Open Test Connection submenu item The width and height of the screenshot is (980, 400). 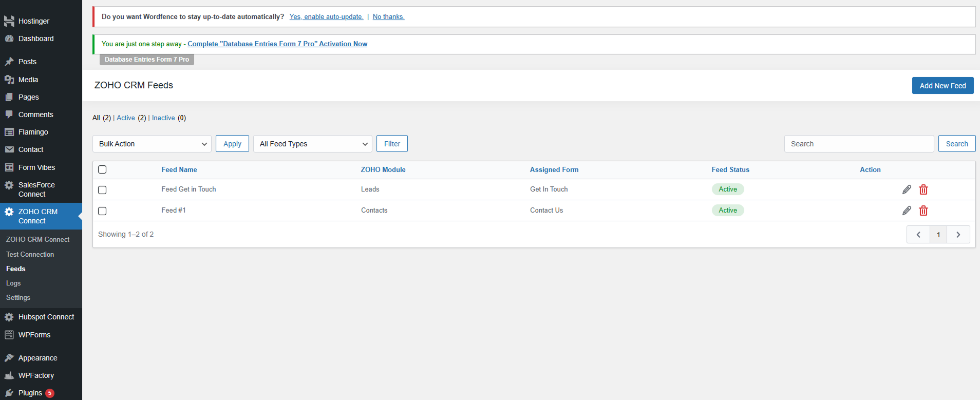[x=30, y=254]
